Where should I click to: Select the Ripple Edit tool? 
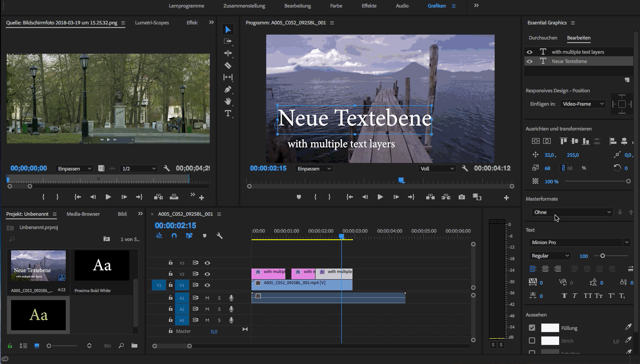click(228, 53)
